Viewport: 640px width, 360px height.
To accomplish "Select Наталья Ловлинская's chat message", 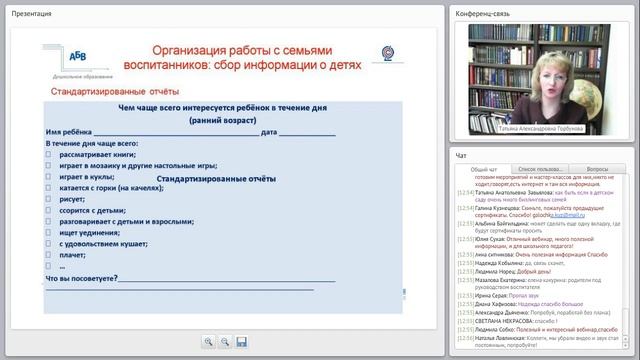I will [539, 342].
